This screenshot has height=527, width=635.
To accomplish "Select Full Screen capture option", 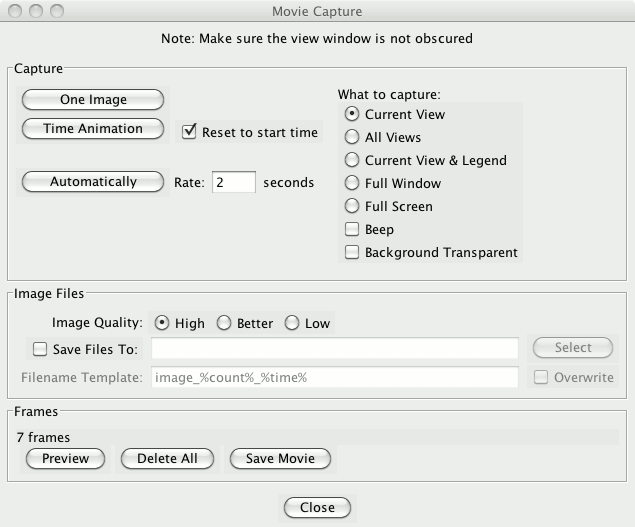I will pos(352,206).
